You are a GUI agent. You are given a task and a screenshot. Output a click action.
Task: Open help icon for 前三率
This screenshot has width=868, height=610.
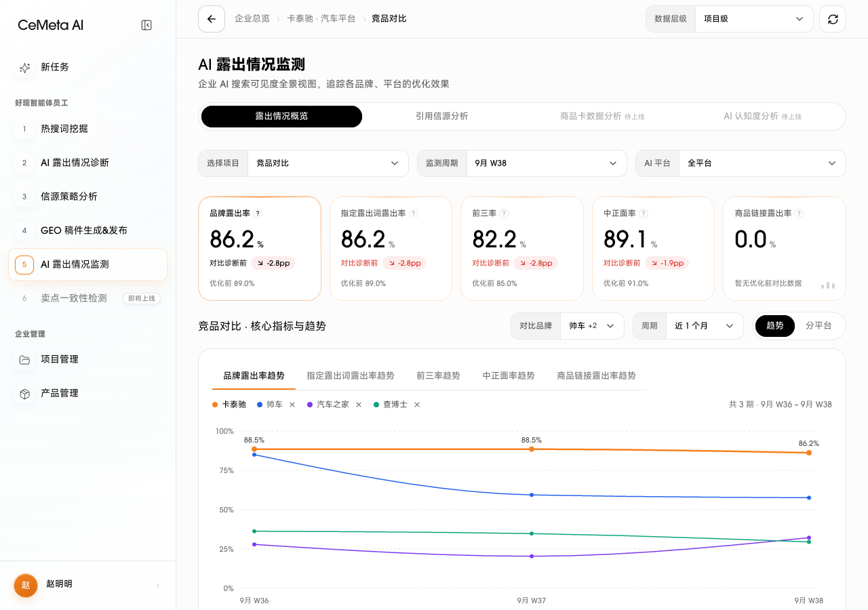[503, 213]
